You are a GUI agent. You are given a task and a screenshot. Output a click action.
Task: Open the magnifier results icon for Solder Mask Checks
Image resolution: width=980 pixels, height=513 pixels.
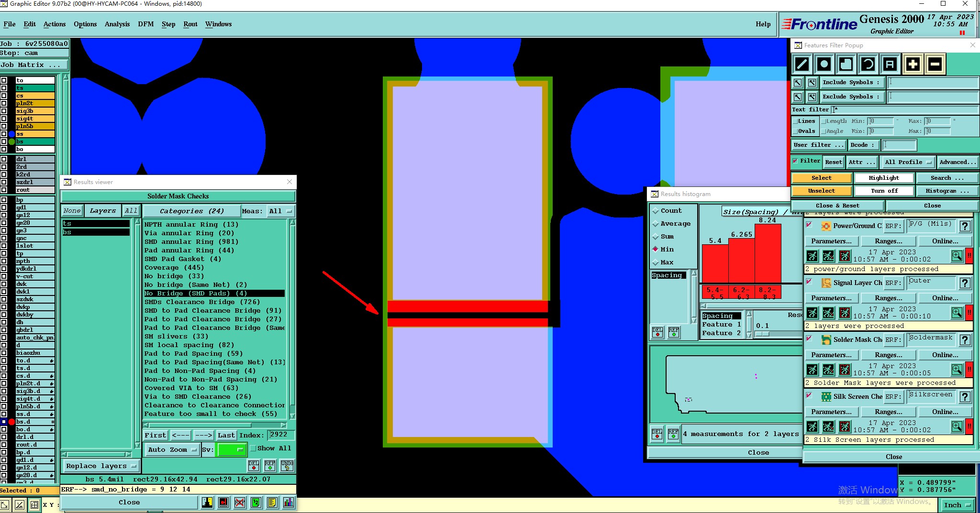click(957, 370)
